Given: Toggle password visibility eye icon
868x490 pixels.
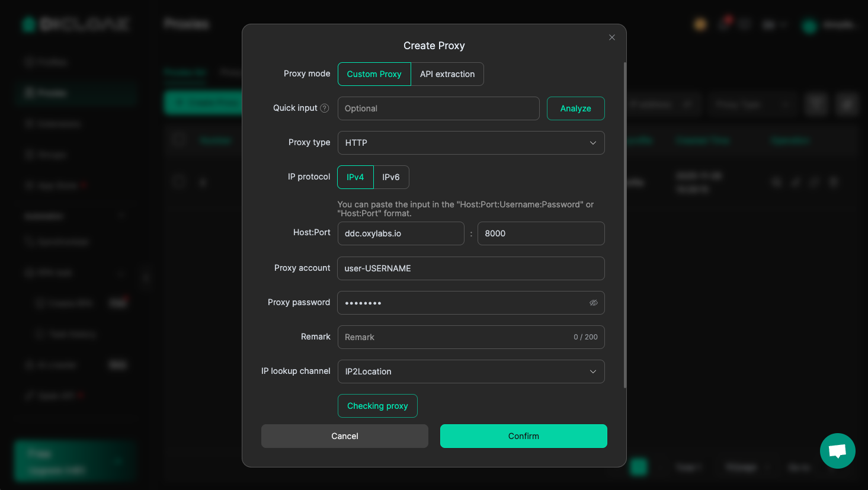Looking at the screenshot, I should (x=593, y=303).
